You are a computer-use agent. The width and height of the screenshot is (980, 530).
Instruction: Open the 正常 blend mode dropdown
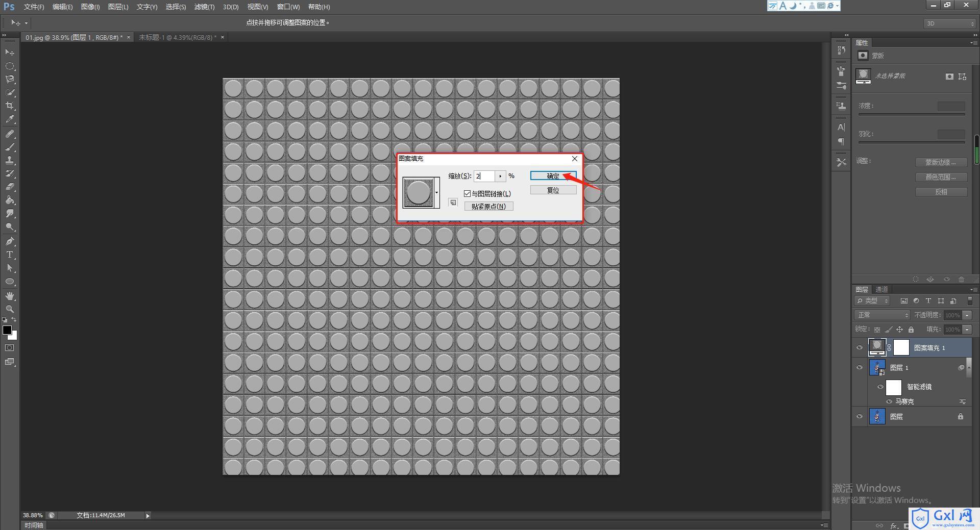pyautogui.click(x=882, y=315)
